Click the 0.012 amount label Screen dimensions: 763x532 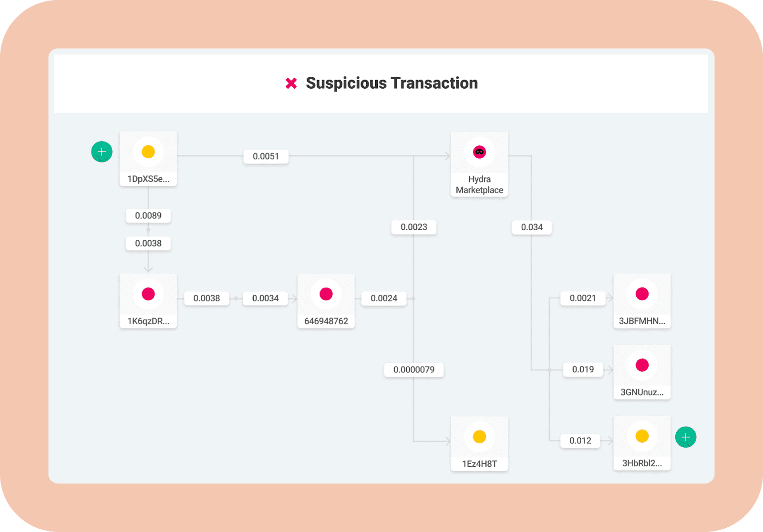click(x=580, y=441)
